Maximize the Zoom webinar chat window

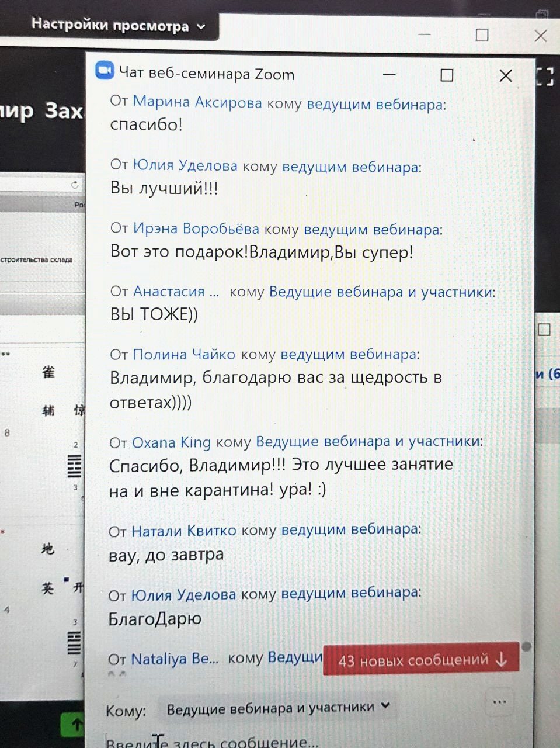(447, 75)
